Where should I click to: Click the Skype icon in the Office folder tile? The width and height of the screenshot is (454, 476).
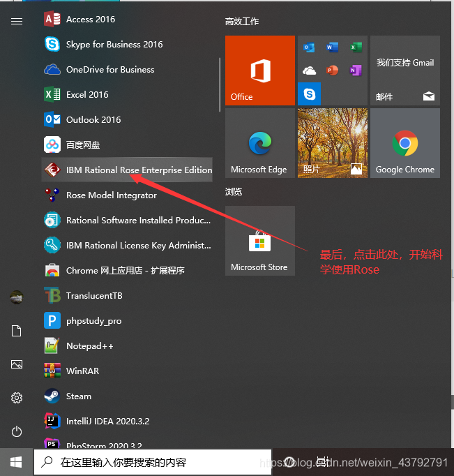click(309, 94)
